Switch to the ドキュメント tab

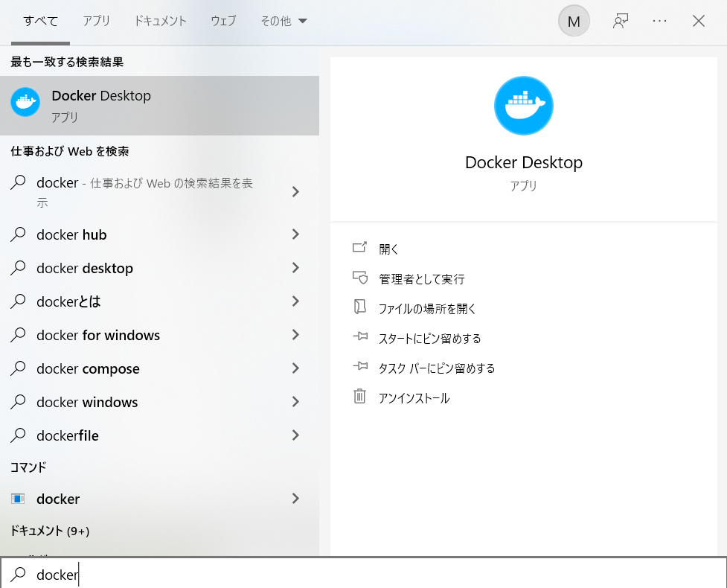click(160, 21)
